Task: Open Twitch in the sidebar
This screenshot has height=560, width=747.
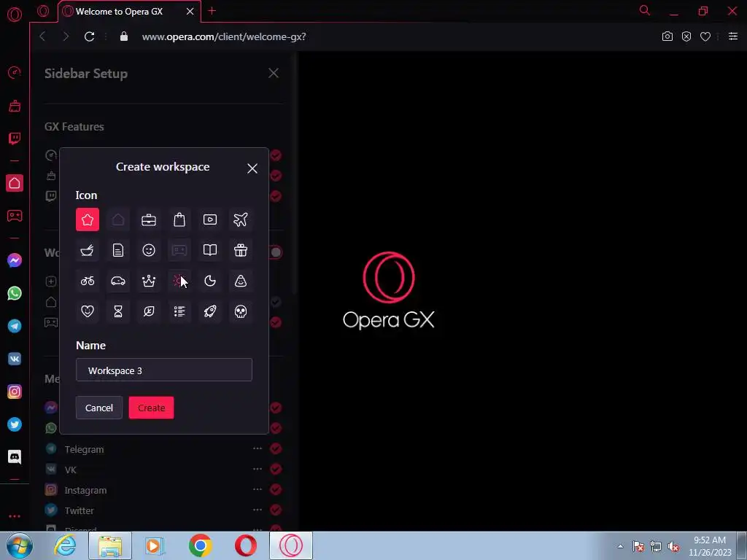Action: [x=15, y=139]
